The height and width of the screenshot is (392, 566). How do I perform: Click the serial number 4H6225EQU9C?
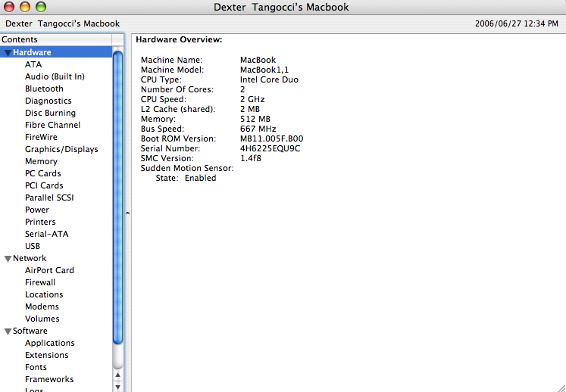click(x=270, y=148)
